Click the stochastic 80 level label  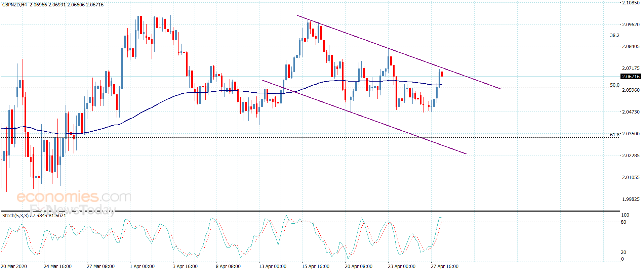coord(623,222)
